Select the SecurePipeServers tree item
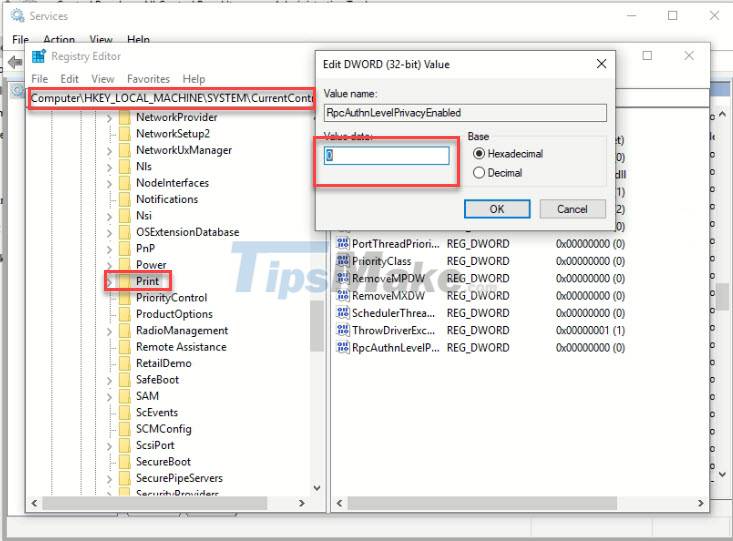 179,478
